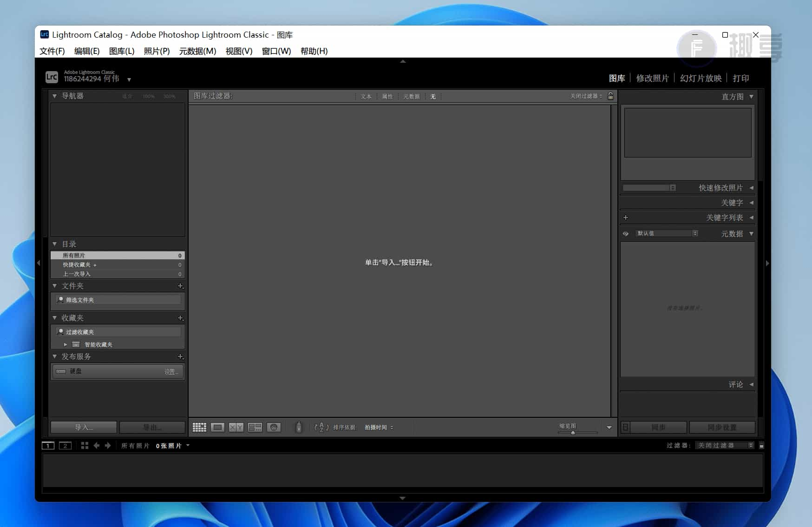Enable 文本 library filter
The image size is (812, 527).
pos(366,97)
